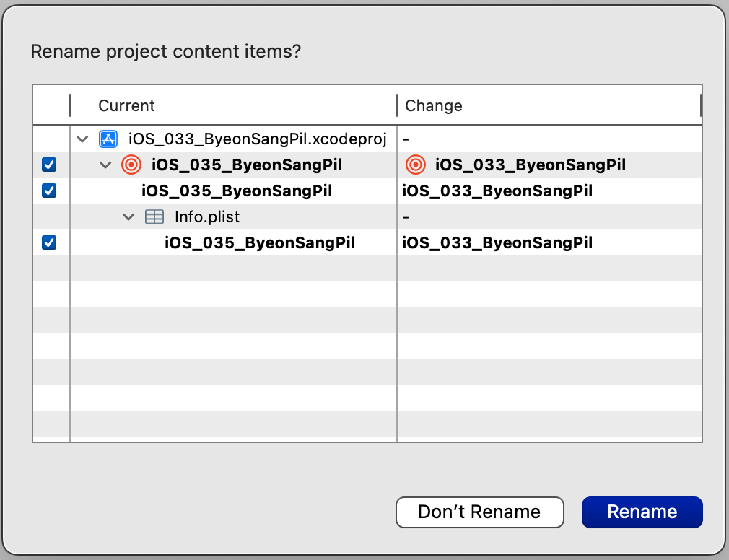Image resolution: width=729 pixels, height=560 pixels.
Task: Click the Change column header
Action: pos(434,105)
